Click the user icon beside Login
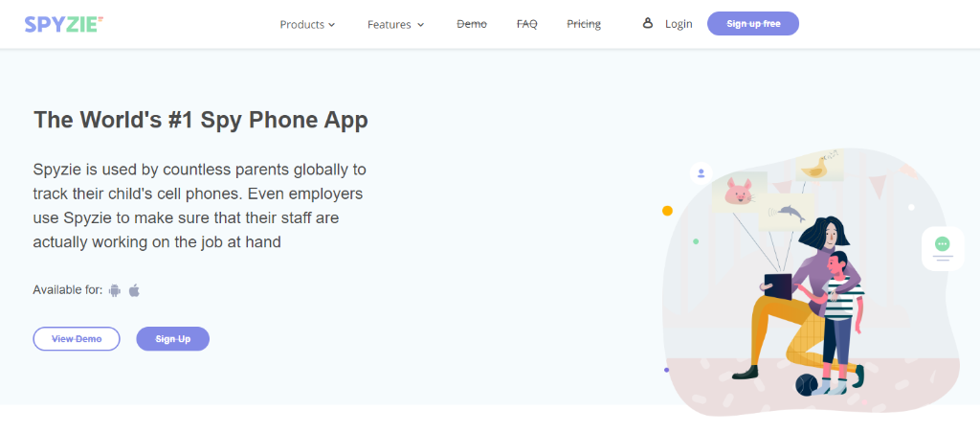980x433 pixels. (x=648, y=23)
